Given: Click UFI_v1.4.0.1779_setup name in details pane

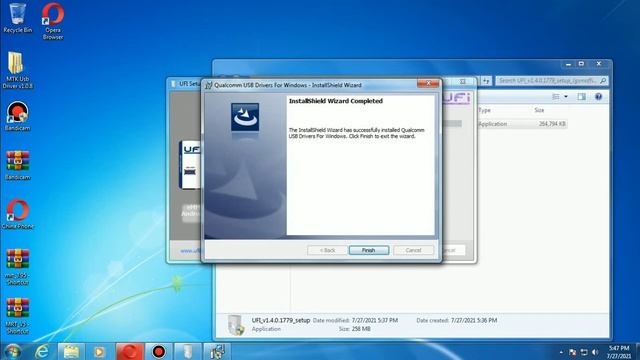Looking at the screenshot, I should coord(281,320).
